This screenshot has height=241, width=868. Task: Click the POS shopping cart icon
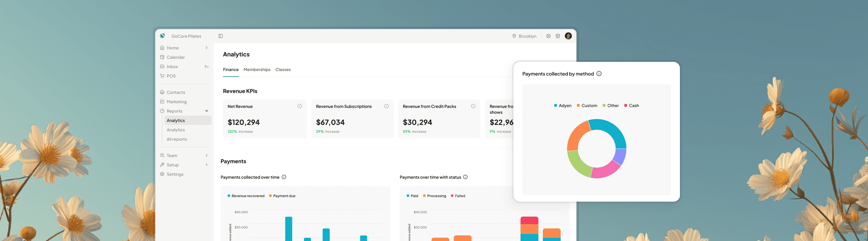pyautogui.click(x=162, y=76)
